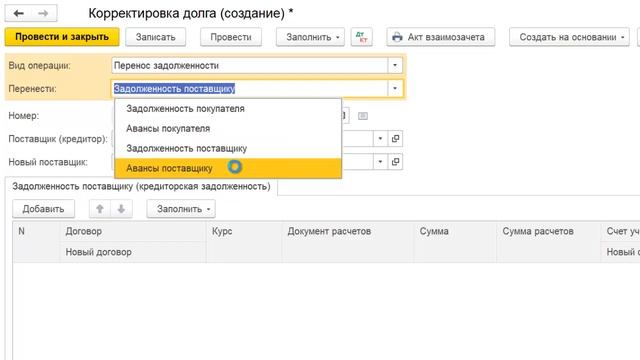Open Новый поставщик record via open icon
Screen dimensions: 640x360
[x=395, y=162]
